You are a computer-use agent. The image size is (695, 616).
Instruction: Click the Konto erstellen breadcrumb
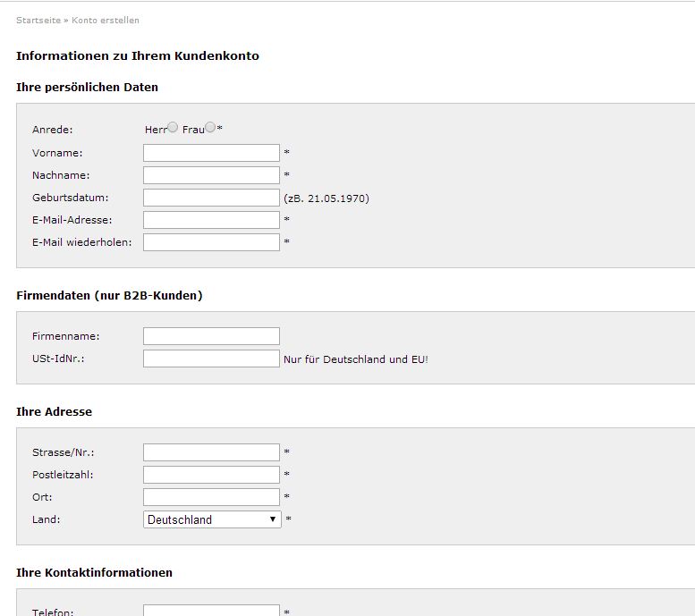tap(106, 20)
